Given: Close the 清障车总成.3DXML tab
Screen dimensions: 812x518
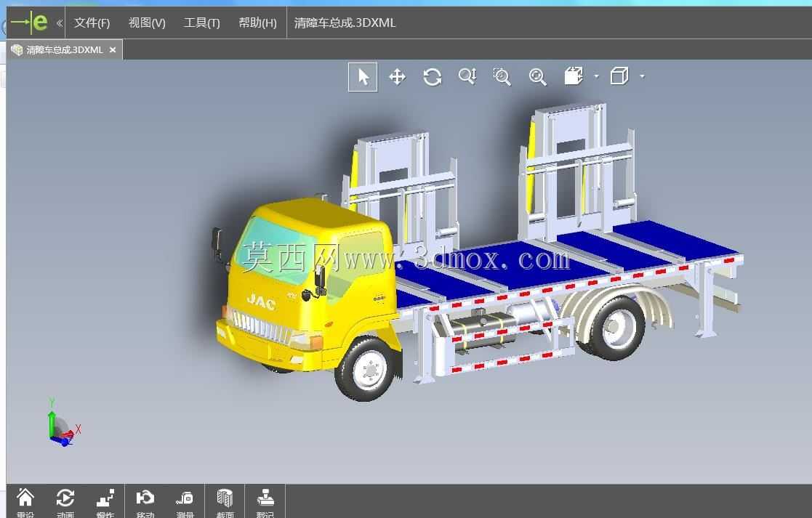Looking at the screenshot, I should pos(113,49).
